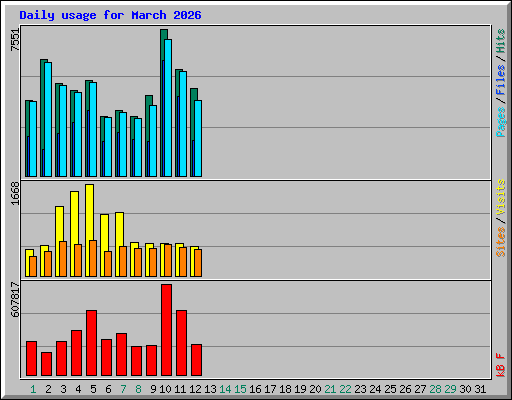Click the tallest red KB bar for day 10
The width and height of the screenshot is (512, 400).
tap(166, 330)
